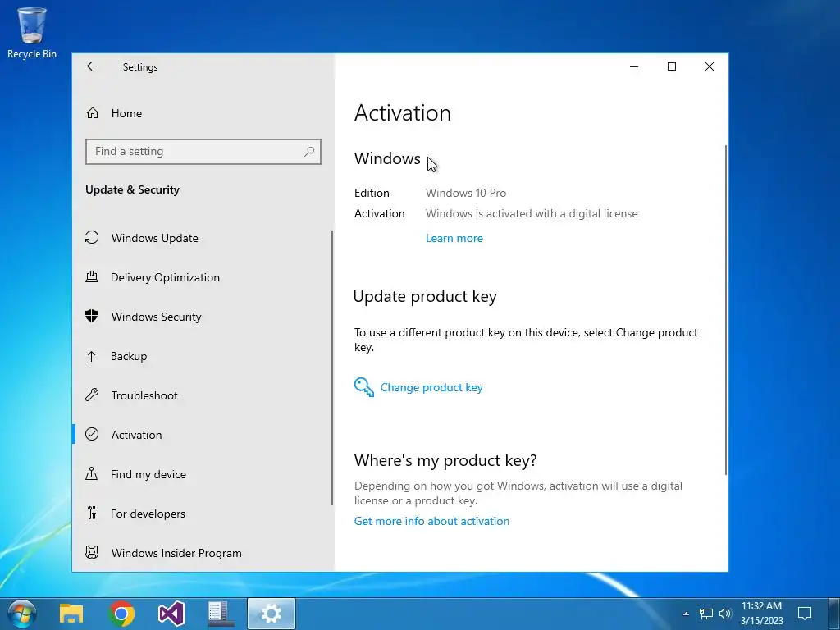
Task: Open File Explorer from the taskbar
Action: (x=71, y=614)
